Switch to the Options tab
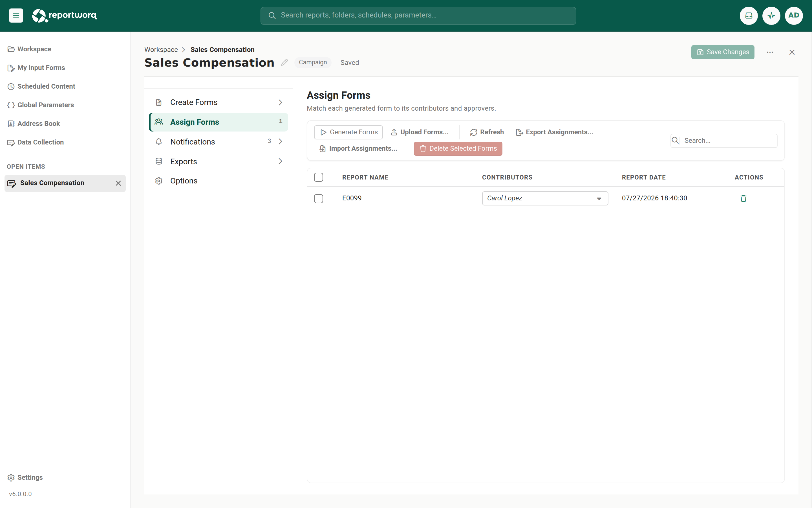The image size is (812, 508). click(x=219, y=181)
